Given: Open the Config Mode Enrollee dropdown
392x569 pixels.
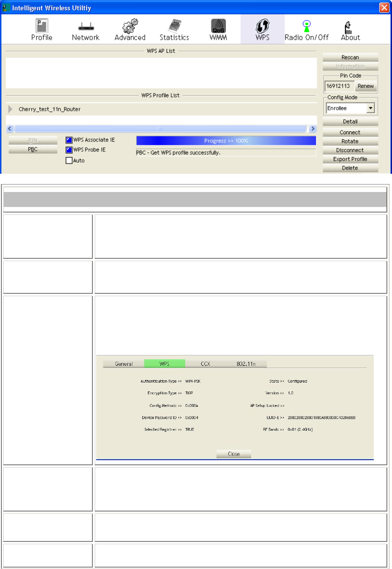Looking at the screenshot, I should (350, 108).
